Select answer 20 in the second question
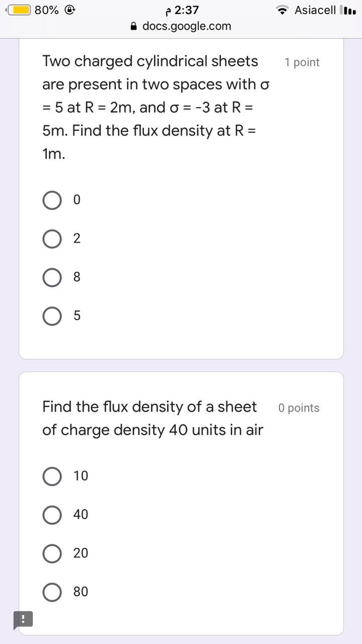 (x=52, y=553)
